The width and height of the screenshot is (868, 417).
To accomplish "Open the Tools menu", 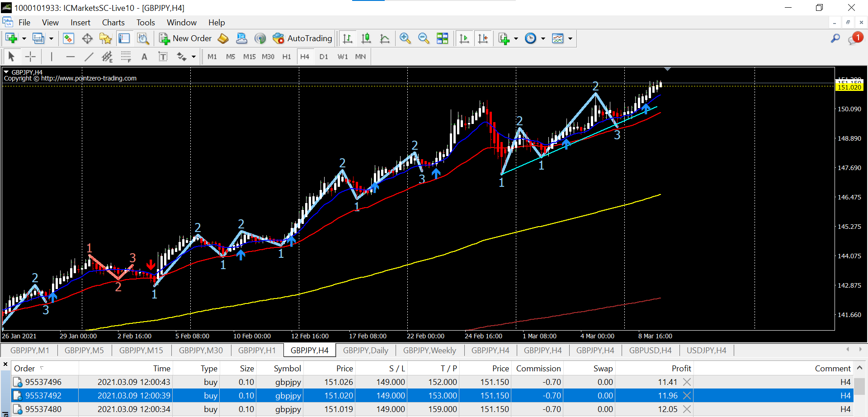I will [146, 23].
